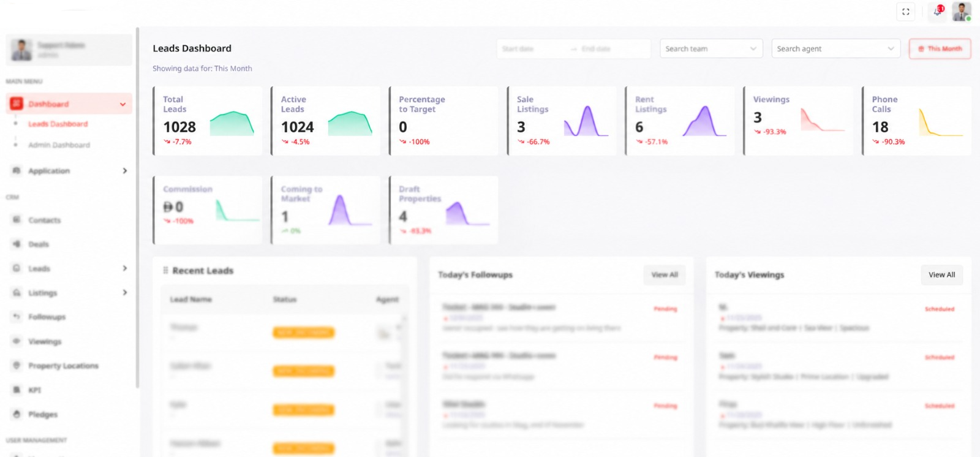Click the drag handle beside Recent Leads
The image size is (980, 457).
[x=165, y=270]
